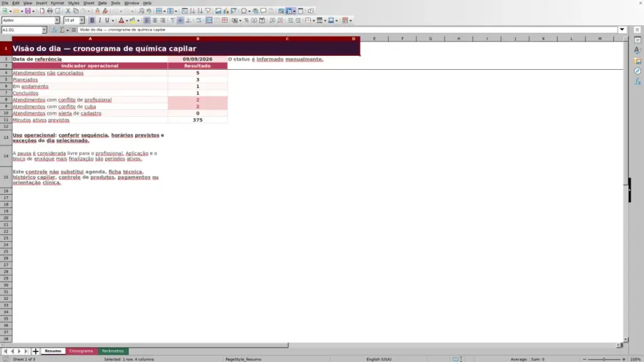Click the zoom in plus button

[624, 359]
